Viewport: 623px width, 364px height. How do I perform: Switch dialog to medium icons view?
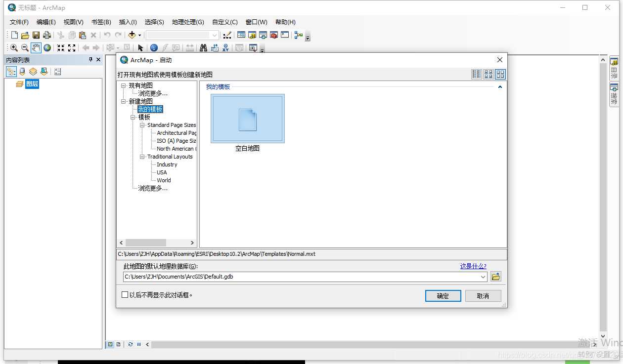(x=489, y=74)
